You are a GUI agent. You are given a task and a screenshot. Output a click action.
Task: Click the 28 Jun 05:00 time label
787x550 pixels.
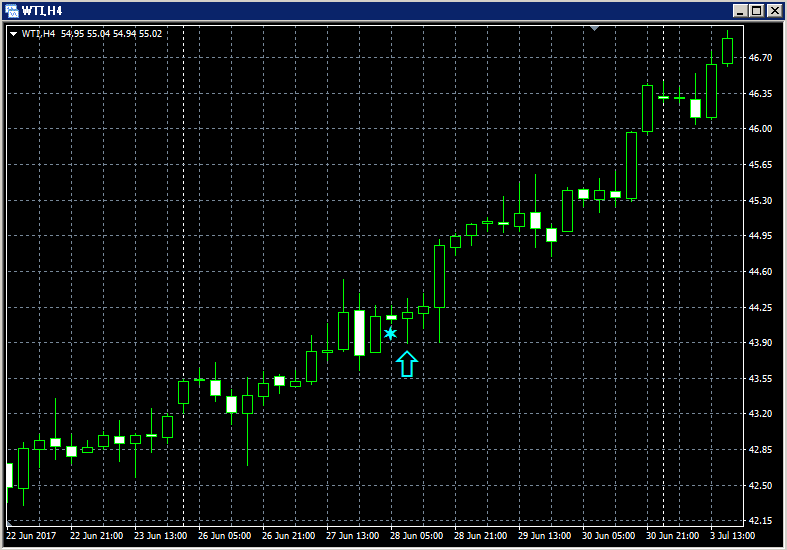click(x=417, y=535)
